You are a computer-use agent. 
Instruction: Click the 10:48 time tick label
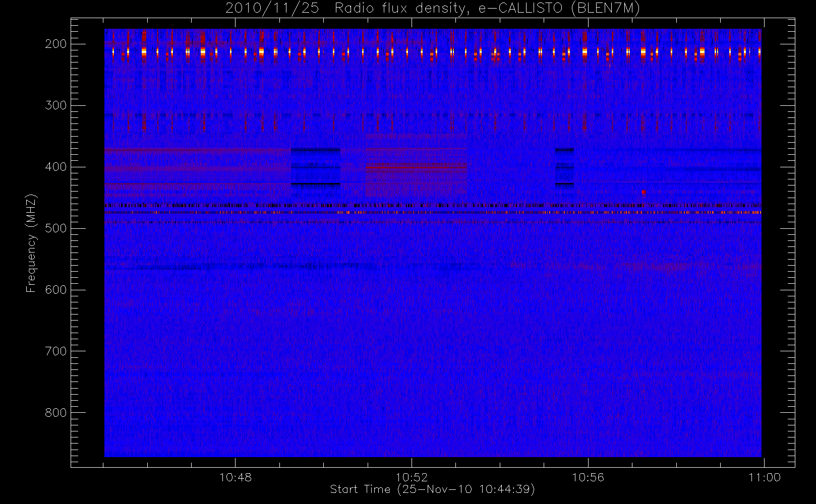[236, 477]
